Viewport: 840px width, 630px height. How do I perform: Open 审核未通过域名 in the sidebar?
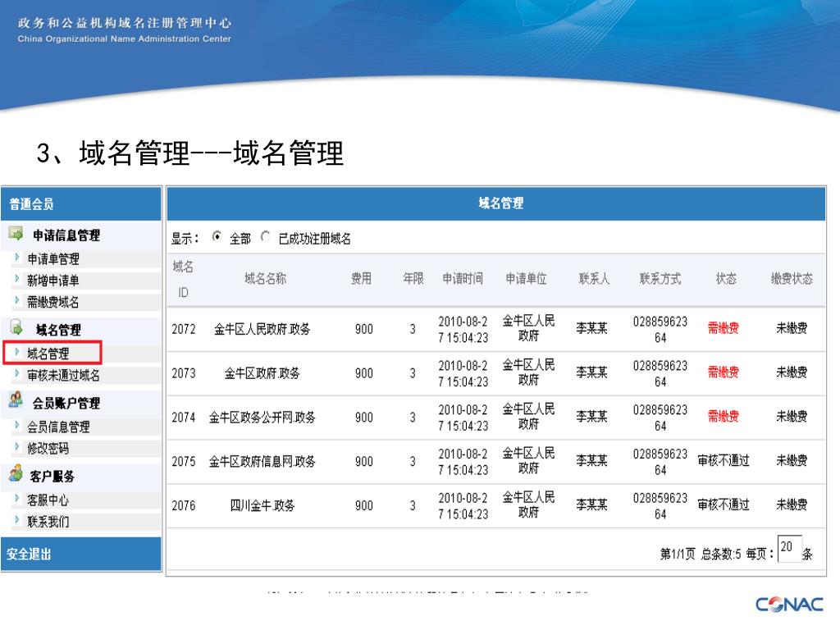(x=63, y=376)
